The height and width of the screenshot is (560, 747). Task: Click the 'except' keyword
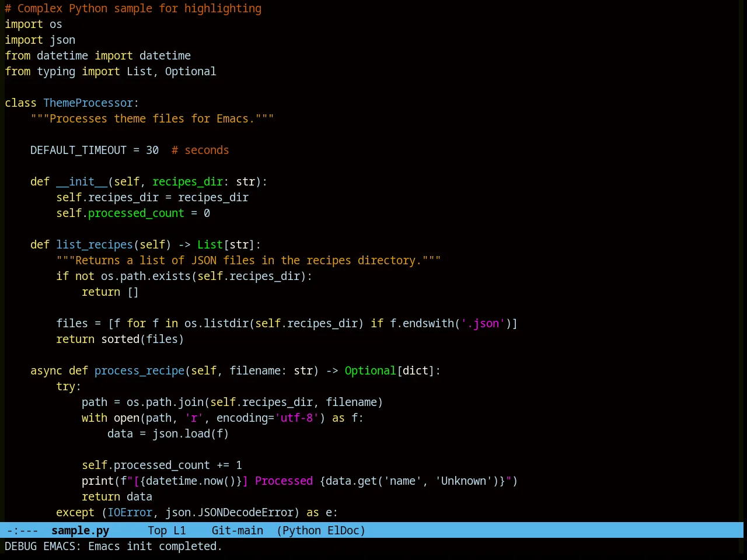pos(75,512)
